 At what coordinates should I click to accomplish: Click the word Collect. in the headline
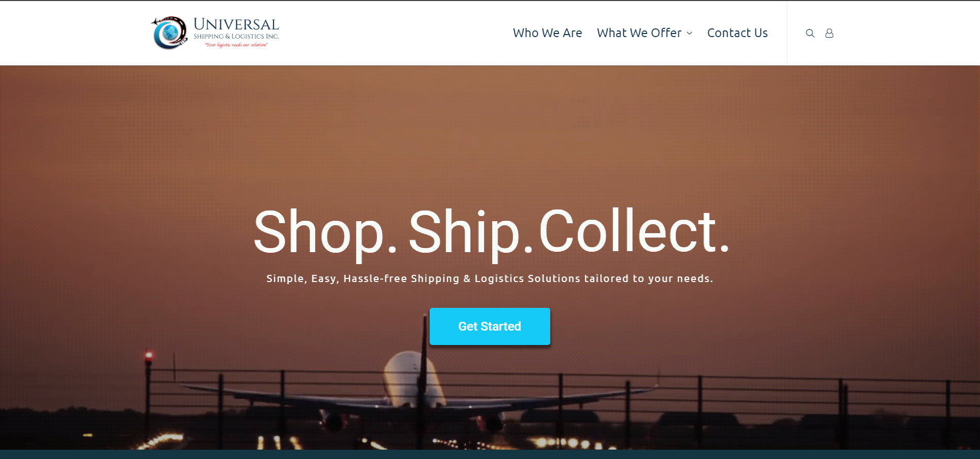point(634,231)
